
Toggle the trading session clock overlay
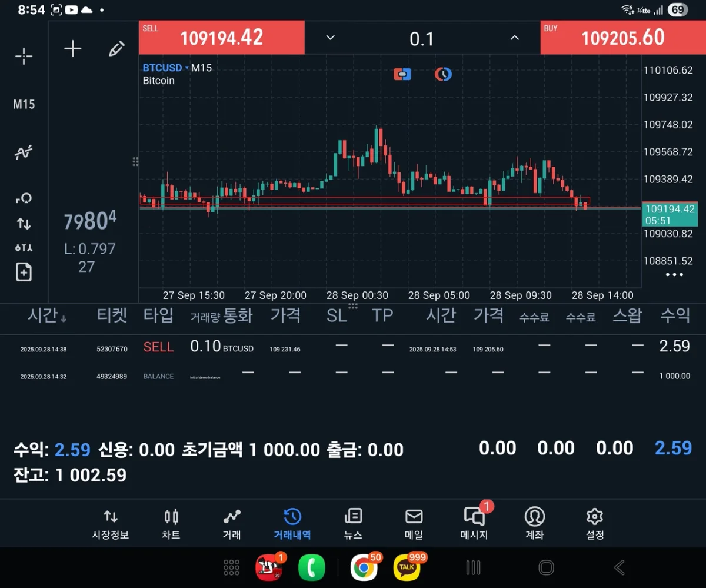pos(442,74)
